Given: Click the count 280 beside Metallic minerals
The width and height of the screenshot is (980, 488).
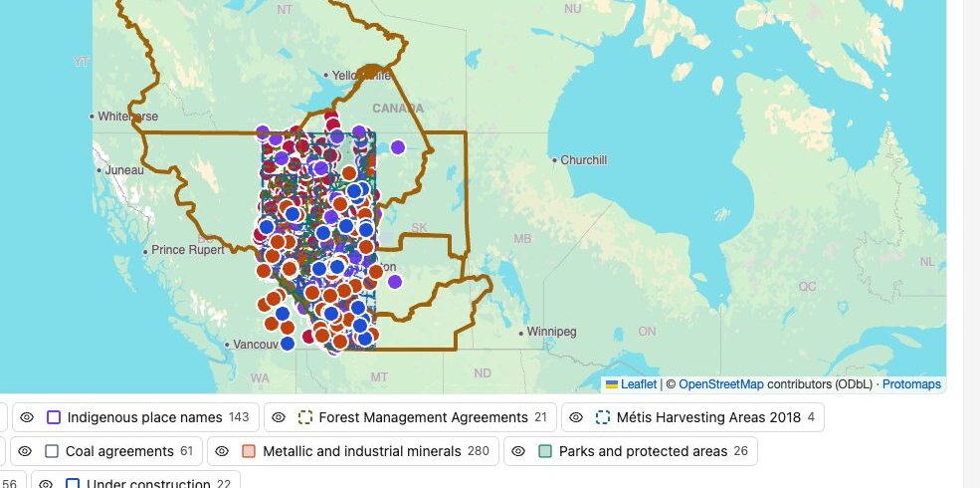Looking at the screenshot, I should [x=479, y=451].
